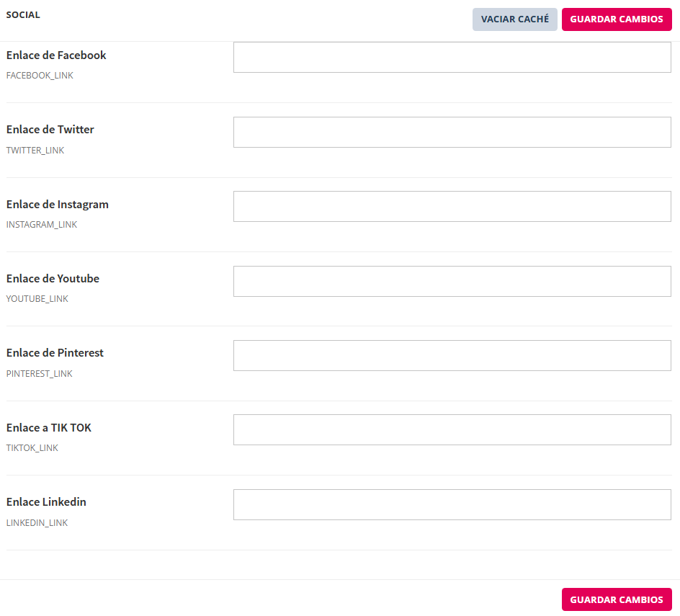Screen dimensions: 680x616
Task: Click the "Enlace de Facebook" label
Action: click(56, 55)
